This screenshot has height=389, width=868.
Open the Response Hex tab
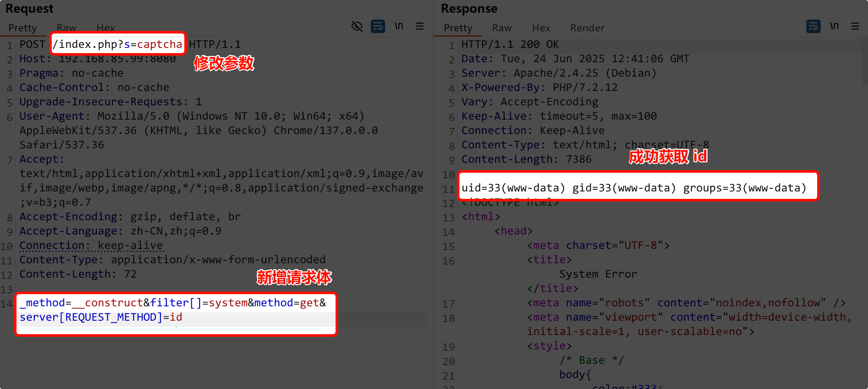pyautogui.click(x=541, y=28)
